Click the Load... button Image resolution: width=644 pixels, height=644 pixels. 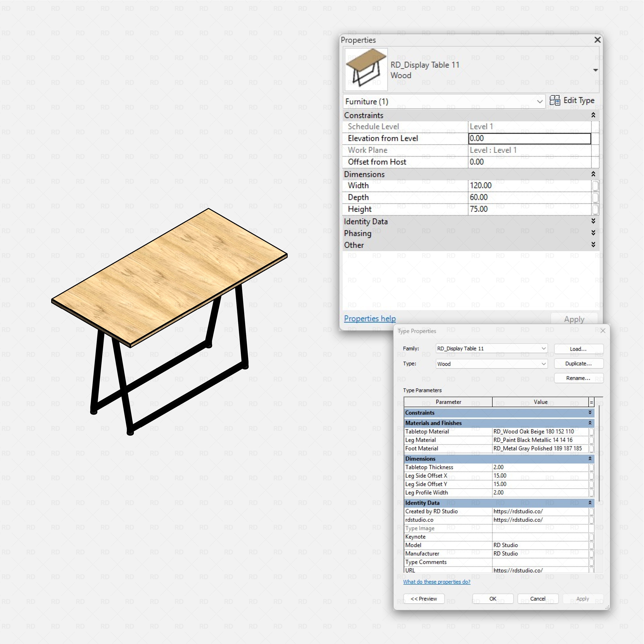579,349
